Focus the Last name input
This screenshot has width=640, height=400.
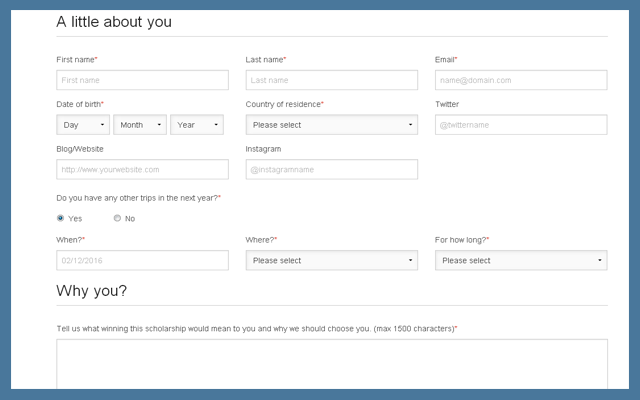pos(331,80)
